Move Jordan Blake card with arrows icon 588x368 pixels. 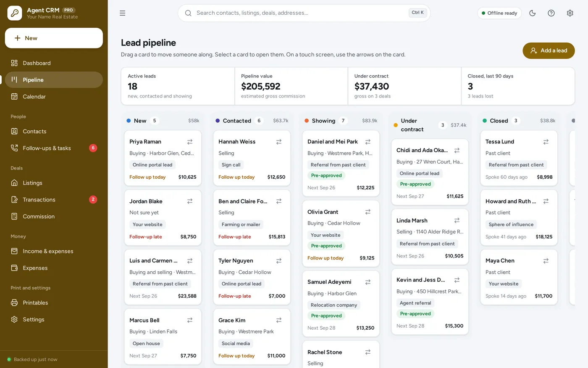pyautogui.click(x=190, y=201)
